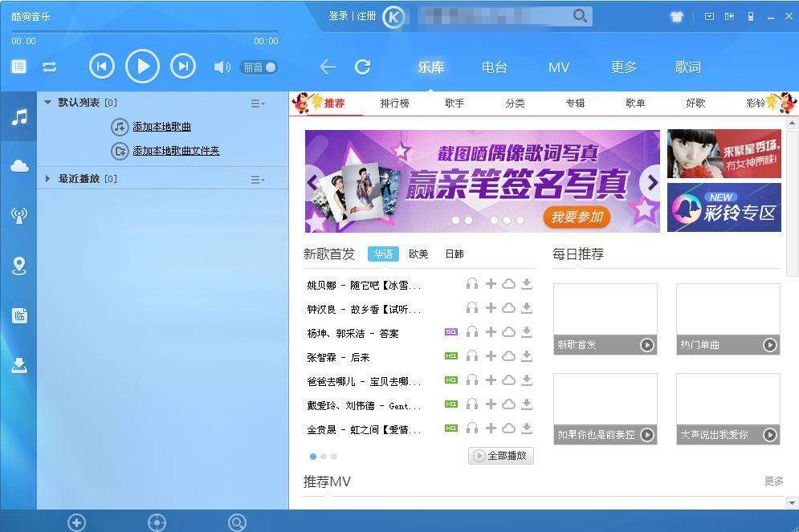Toggle desktop lyrics 词 button
Screen dimensions: 799x532
18,67
